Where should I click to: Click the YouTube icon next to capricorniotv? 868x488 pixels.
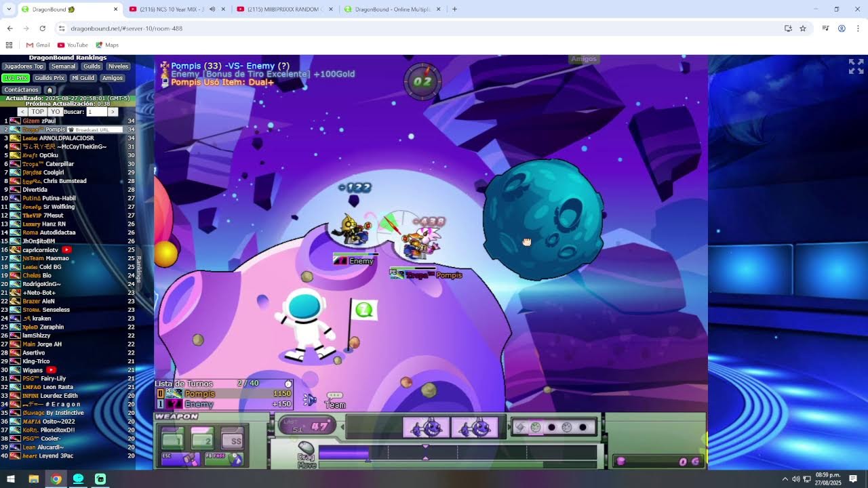click(66, 249)
